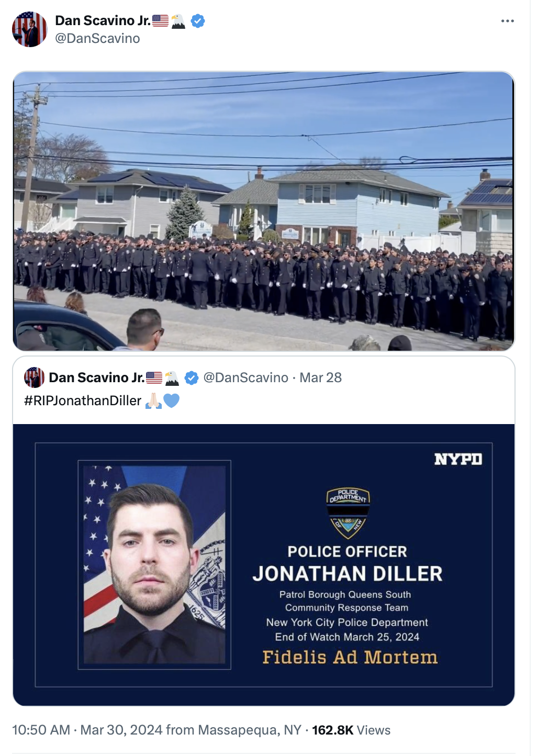The width and height of the screenshot is (537, 756).
Task: Click the blue heart emoji in quoted tweet
Action: pos(171,401)
